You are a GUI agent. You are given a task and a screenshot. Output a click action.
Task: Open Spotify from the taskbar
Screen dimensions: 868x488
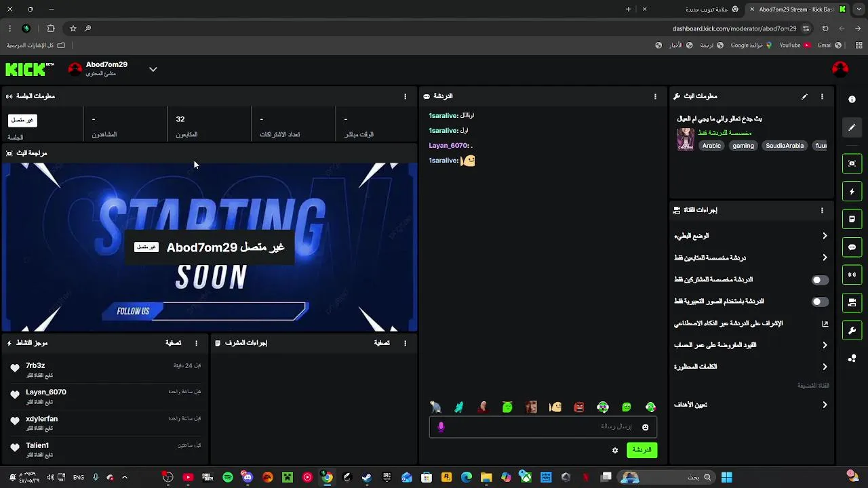pyautogui.click(x=228, y=477)
